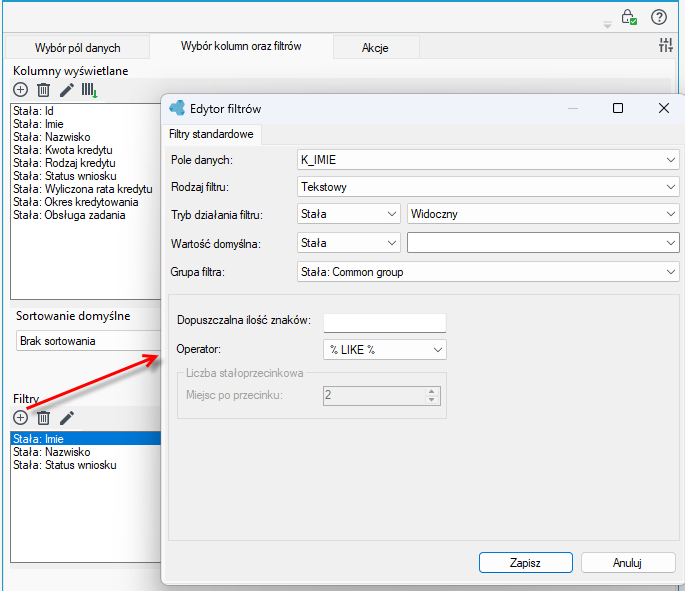Viewport: 685px width, 591px height.
Task: Delete the selected filter in Filtry
Action: click(43, 418)
